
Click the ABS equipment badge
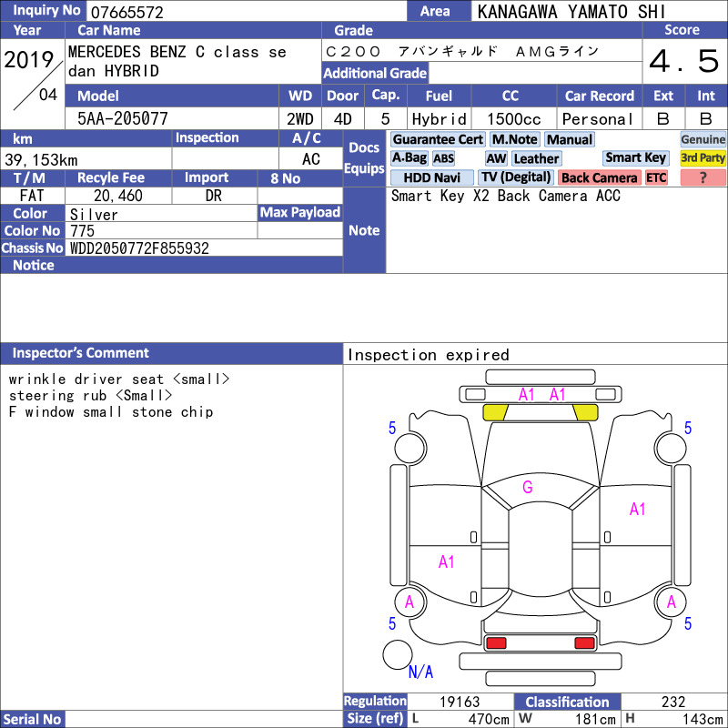coord(443,158)
